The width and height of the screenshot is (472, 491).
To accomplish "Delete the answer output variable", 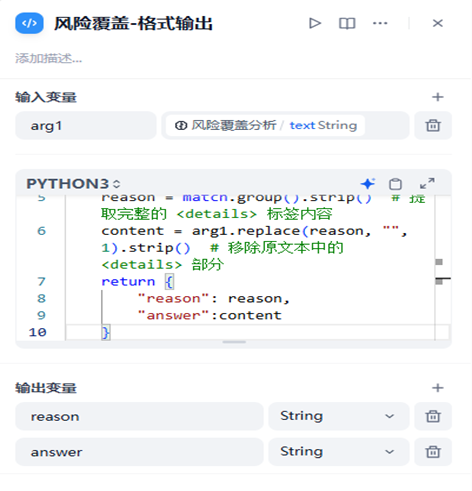I will point(433,452).
